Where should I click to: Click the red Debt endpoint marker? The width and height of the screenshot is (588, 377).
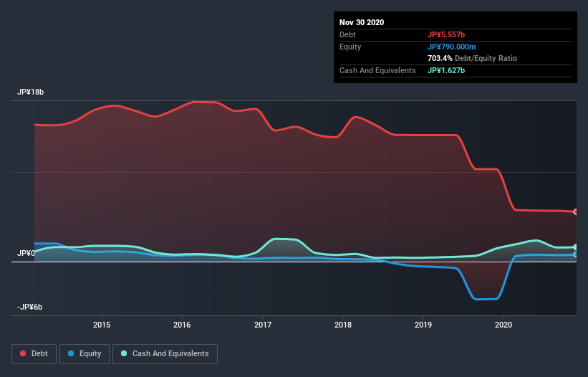pyautogui.click(x=576, y=212)
